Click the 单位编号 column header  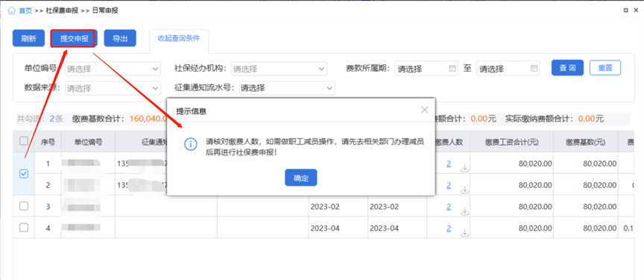tap(88, 143)
